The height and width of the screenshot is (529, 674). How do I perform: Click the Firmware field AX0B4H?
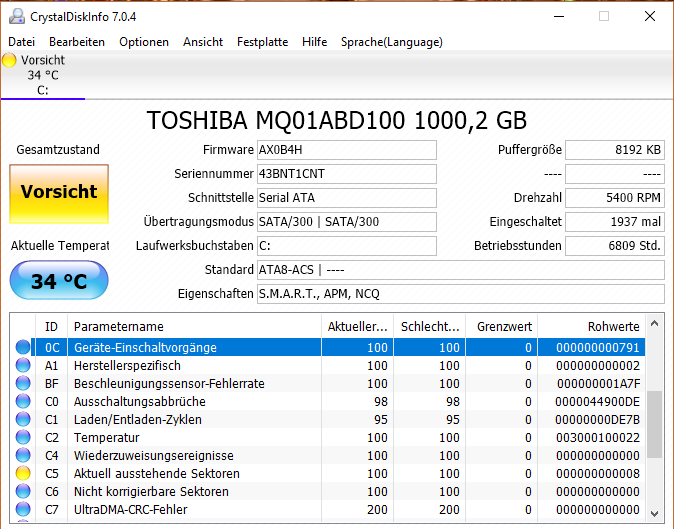(347, 150)
